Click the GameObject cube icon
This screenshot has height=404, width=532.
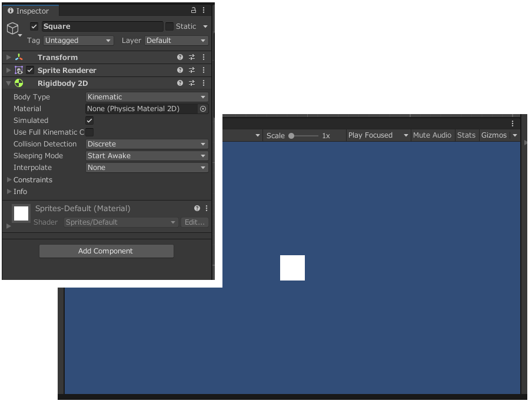pos(13,28)
